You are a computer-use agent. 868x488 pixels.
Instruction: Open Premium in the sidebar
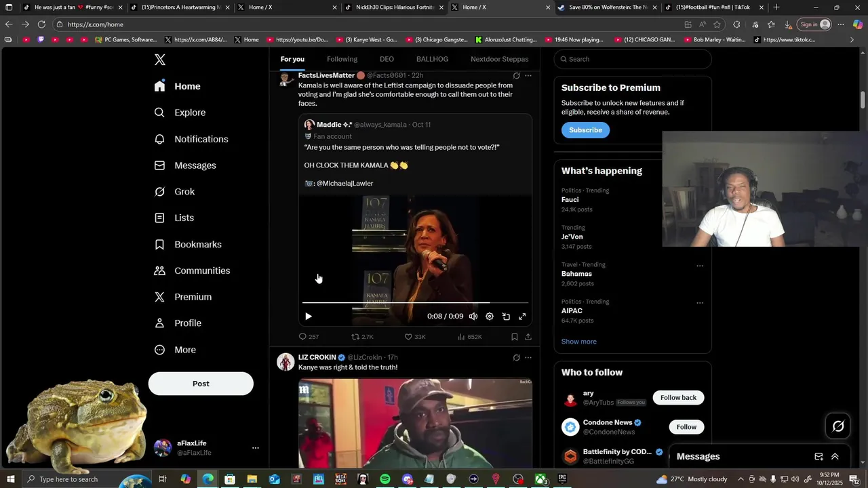pos(183,297)
